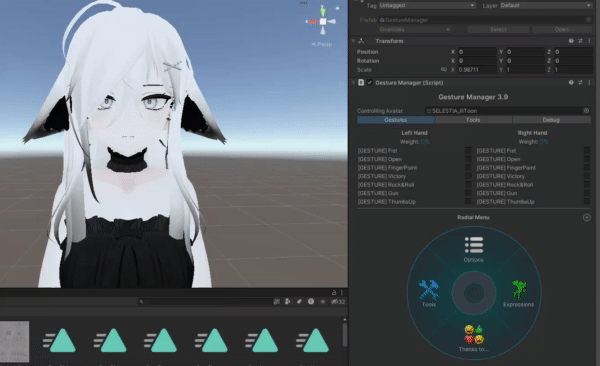This screenshot has width=600, height=366.
Task: Collapse the Transform component foldout
Action: point(353,41)
